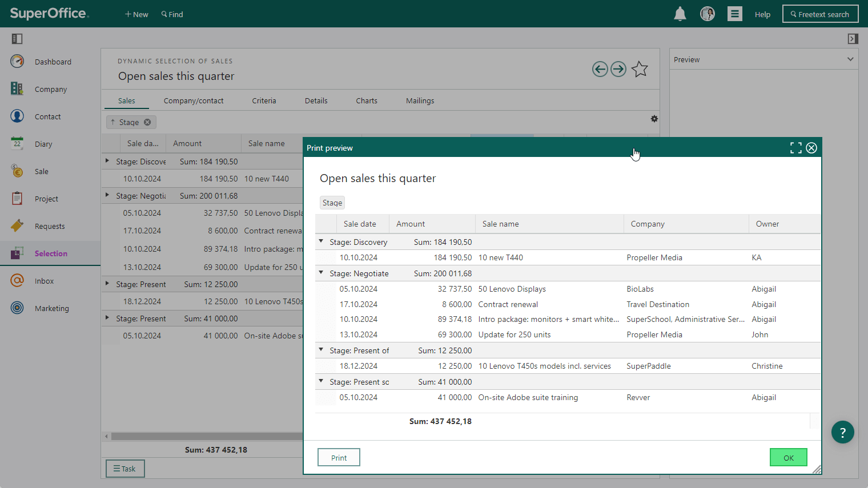Open Company in the navigator
Viewport: 868px width, 488px height.
tap(50, 89)
